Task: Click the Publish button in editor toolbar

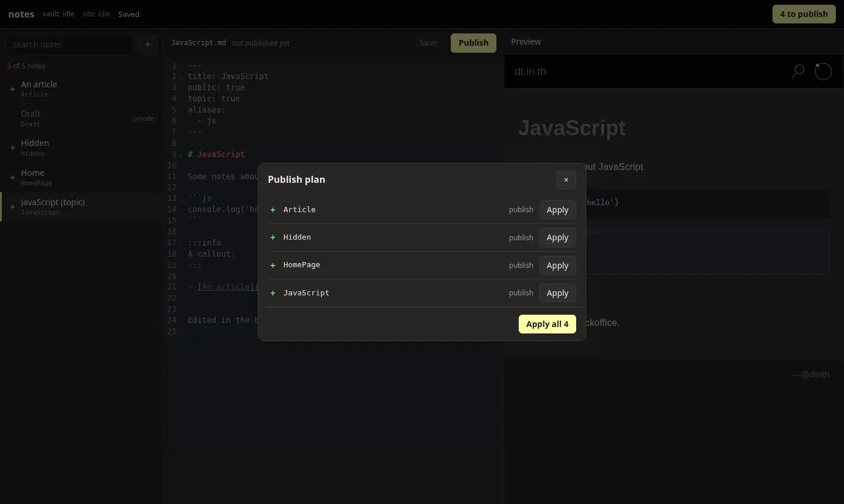Action: click(x=473, y=43)
